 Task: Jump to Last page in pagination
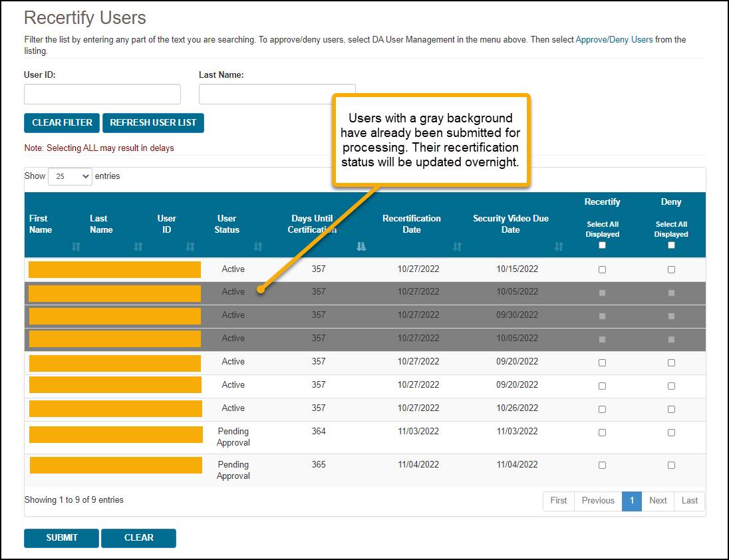[690, 501]
